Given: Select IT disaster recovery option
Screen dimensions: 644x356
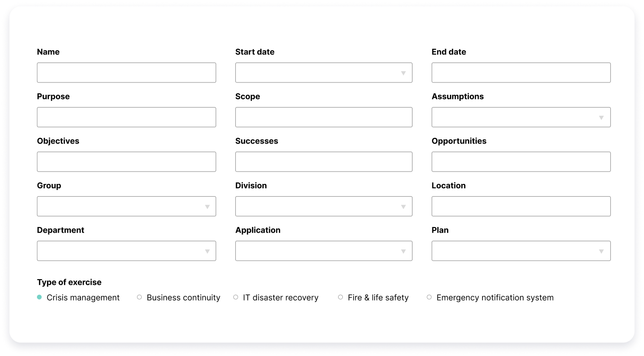Looking at the screenshot, I should (235, 297).
